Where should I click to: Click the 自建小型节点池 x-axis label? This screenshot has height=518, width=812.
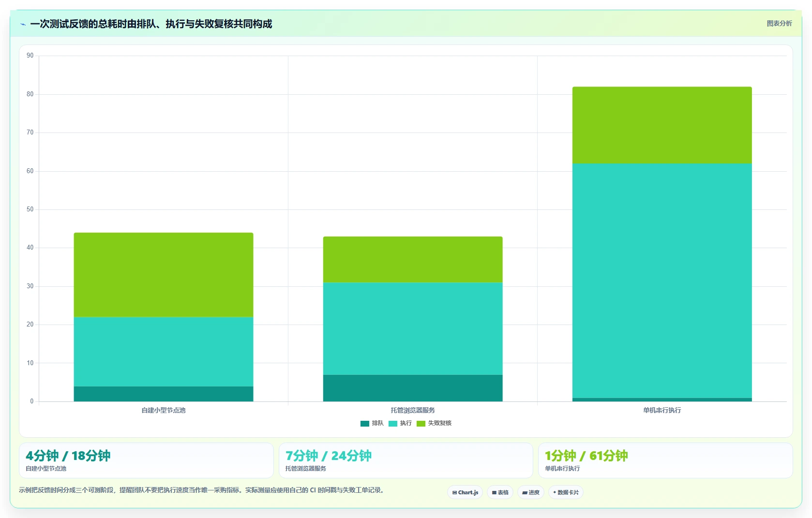tap(164, 410)
